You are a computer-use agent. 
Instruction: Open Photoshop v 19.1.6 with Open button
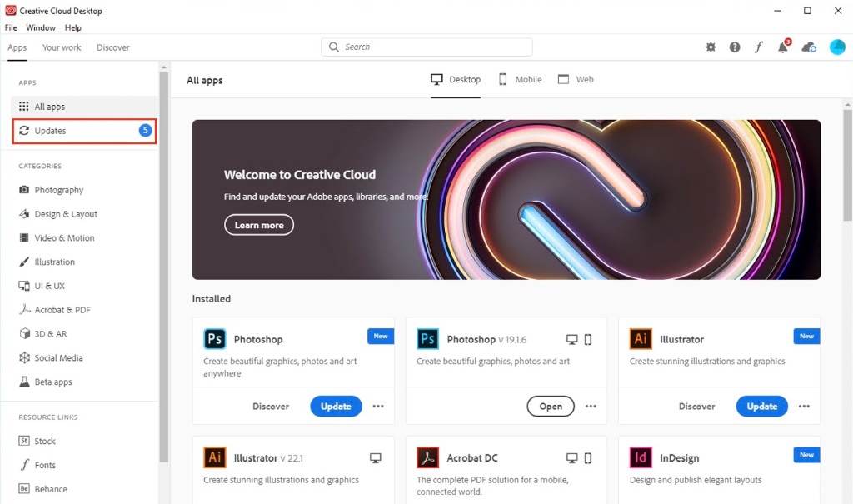(551, 406)
